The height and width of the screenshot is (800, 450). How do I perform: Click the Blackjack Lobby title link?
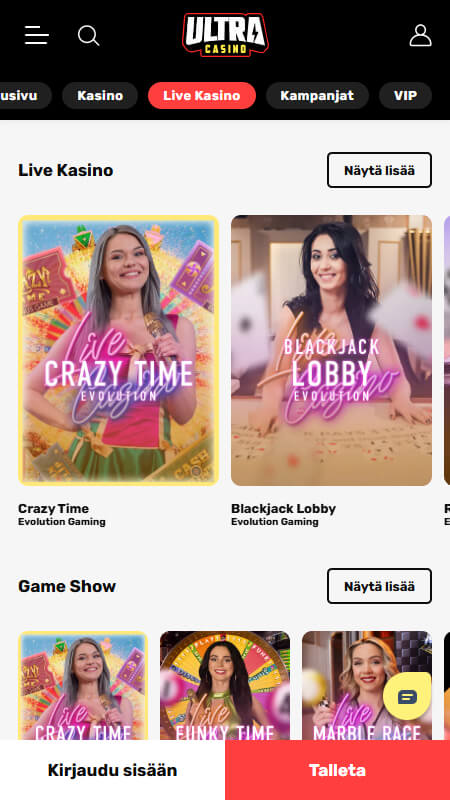click(283, 509)
